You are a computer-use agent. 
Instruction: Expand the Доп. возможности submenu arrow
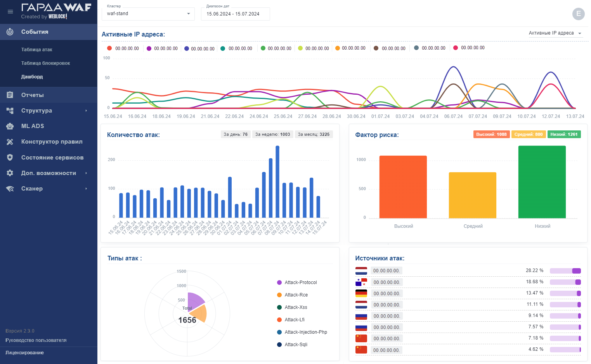[x=86, y=173]
